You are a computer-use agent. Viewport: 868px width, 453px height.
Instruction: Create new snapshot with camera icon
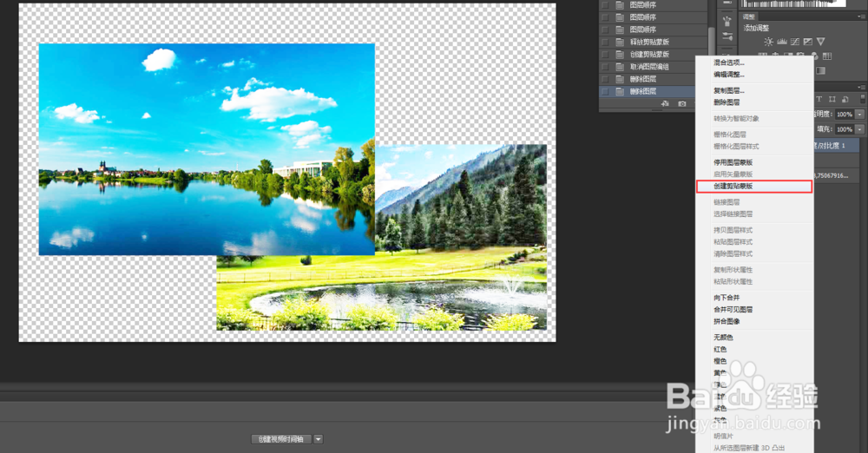[x=682, y=103]
